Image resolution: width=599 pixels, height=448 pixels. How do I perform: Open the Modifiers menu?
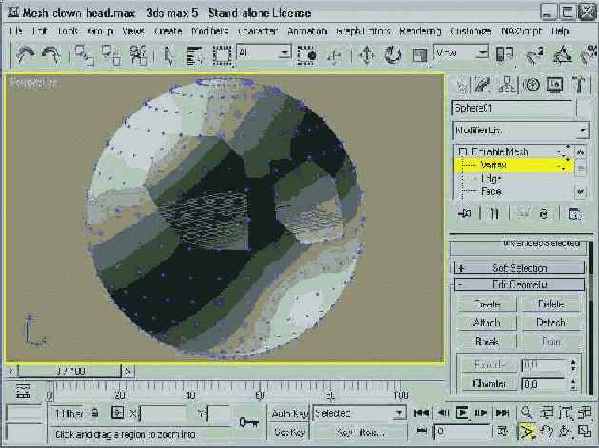[210, 31]
